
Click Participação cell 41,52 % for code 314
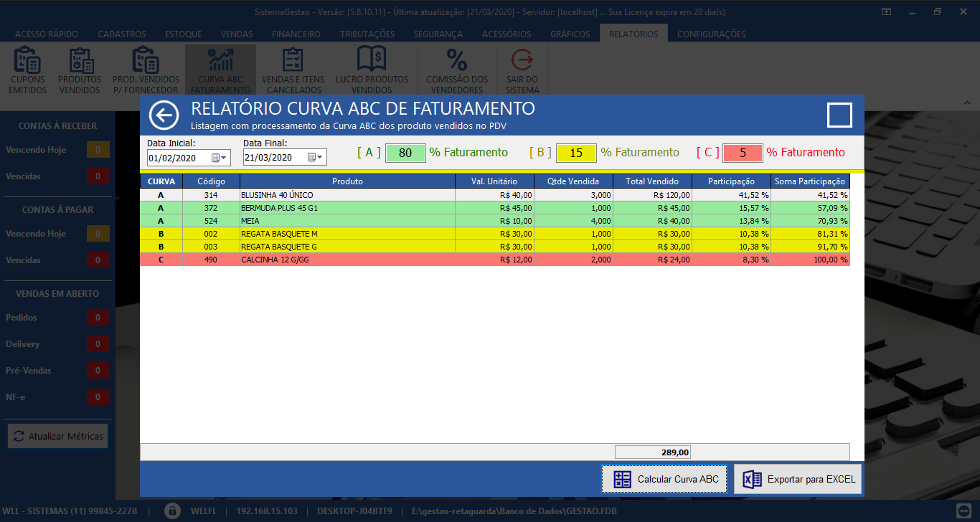(x=731, y=195)
